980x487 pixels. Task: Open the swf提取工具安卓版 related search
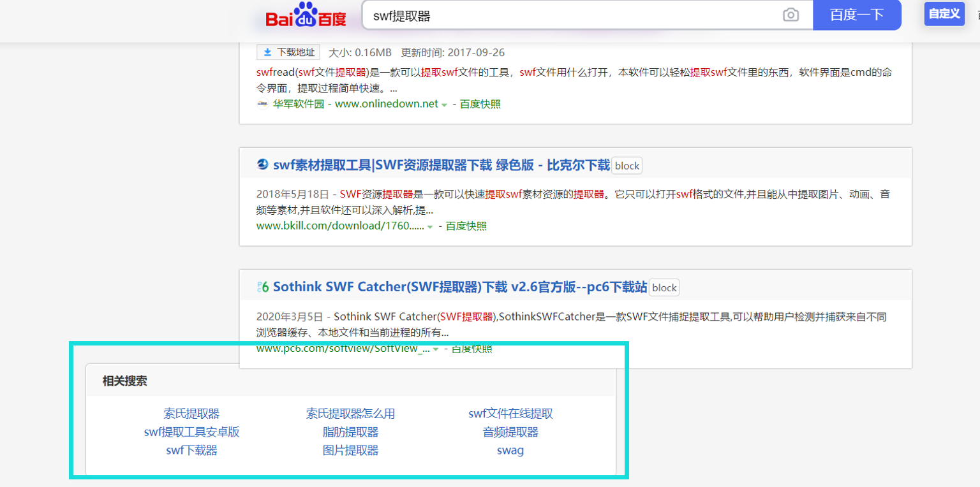(191, 432)
